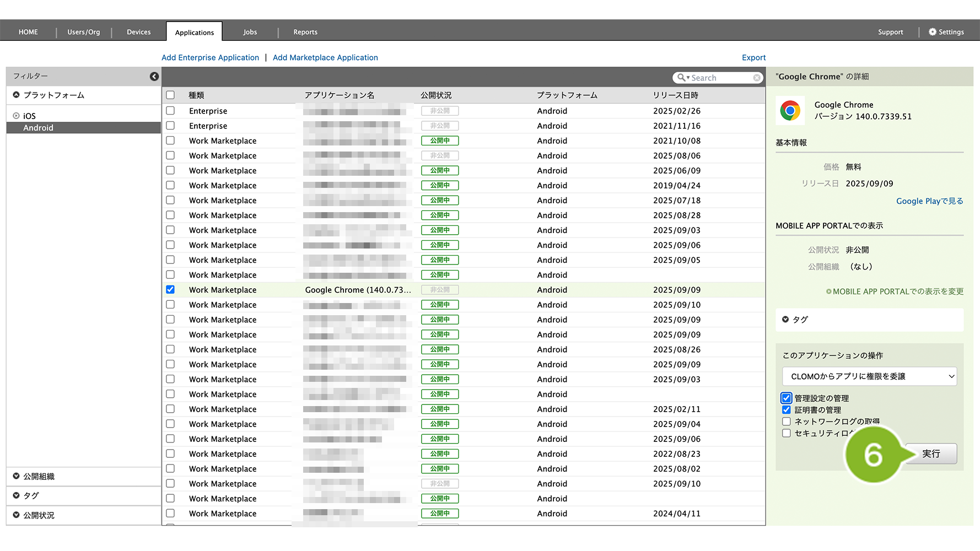Expand the タグ section in details panel

coord(785,320)
